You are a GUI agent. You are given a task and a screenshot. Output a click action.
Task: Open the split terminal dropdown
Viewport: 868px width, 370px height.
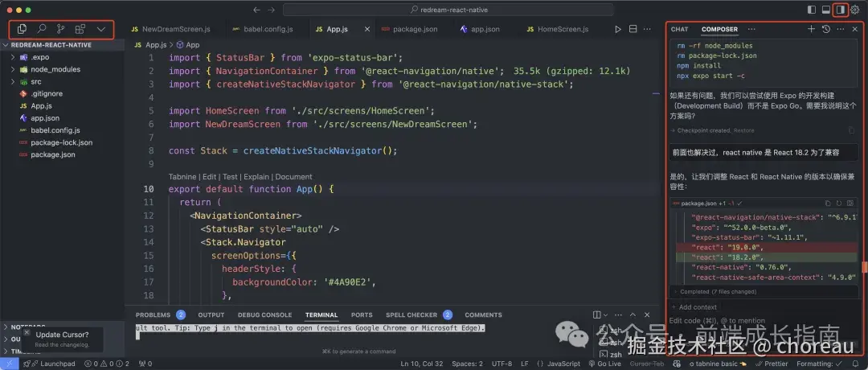tap(606, 314)
